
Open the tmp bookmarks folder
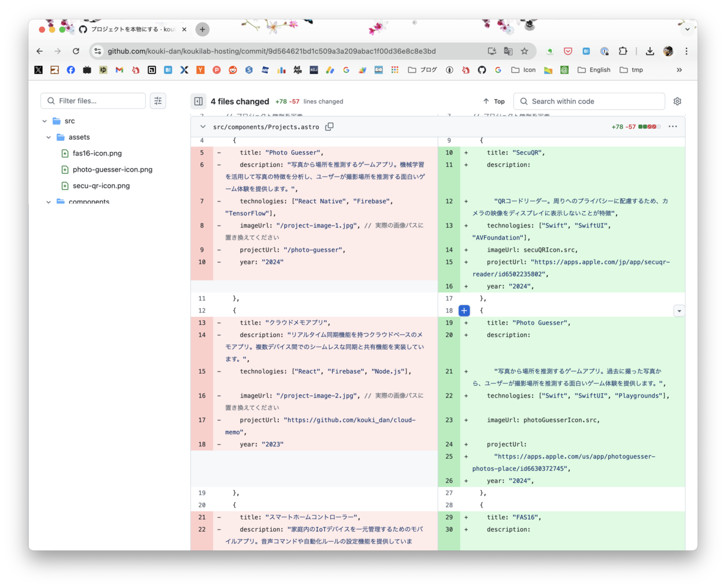tap(631, 70)
